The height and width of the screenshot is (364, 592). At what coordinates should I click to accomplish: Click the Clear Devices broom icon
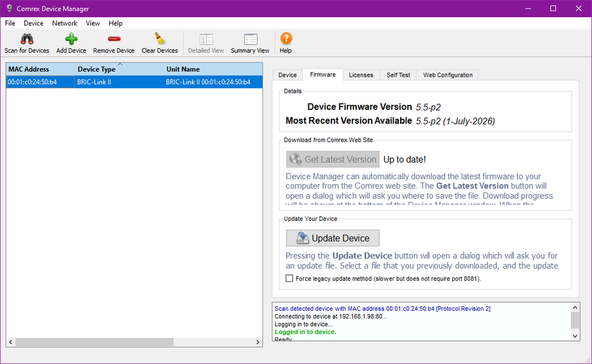point(160,39)
